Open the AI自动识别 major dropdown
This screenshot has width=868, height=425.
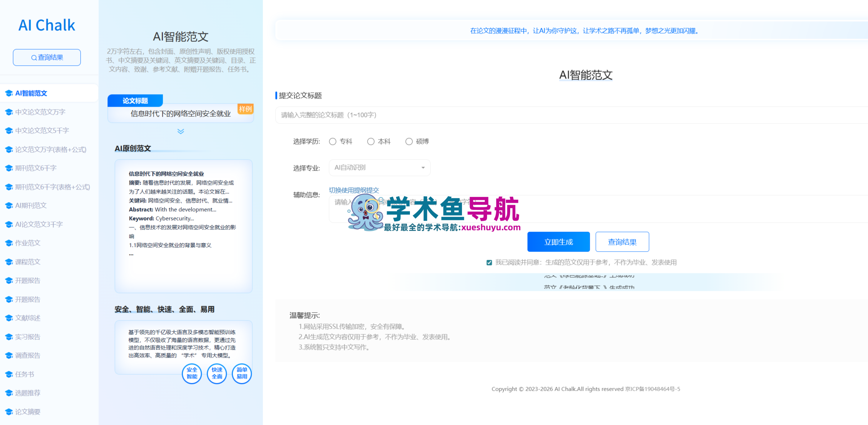coord(379,168)
